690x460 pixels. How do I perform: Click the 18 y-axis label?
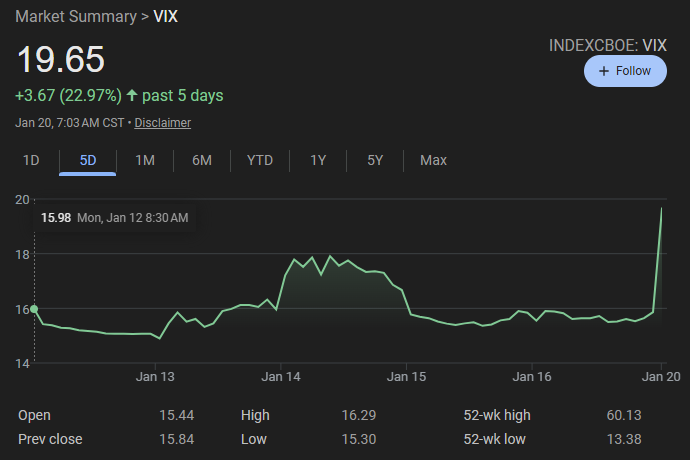22,254
